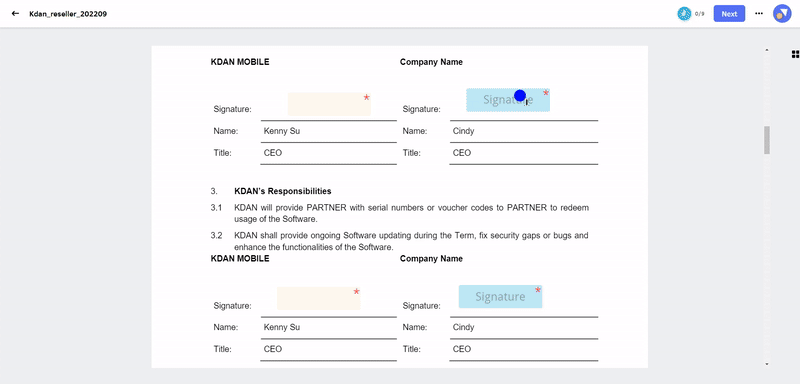Image resolution: width=800 pixels, height=384 pixels.
Task: Select the highlighted upper blue Signature field
Action: (508, 100)
